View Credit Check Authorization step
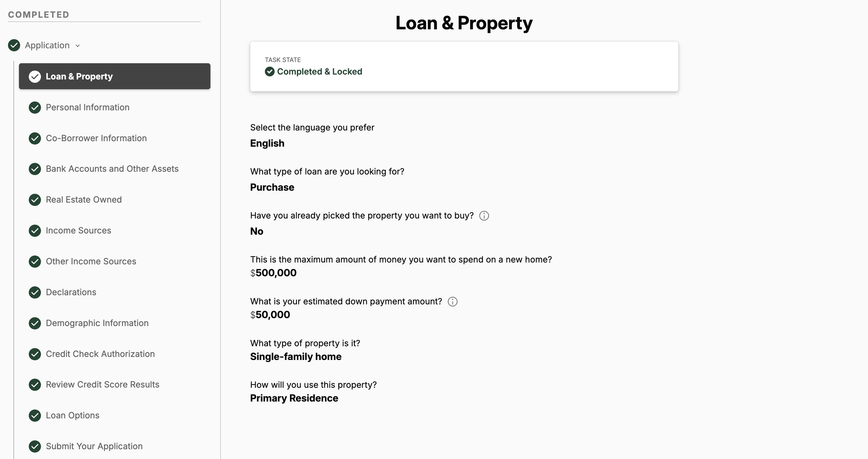This screenshot has height=459, width=868. [x=100, y=354]
